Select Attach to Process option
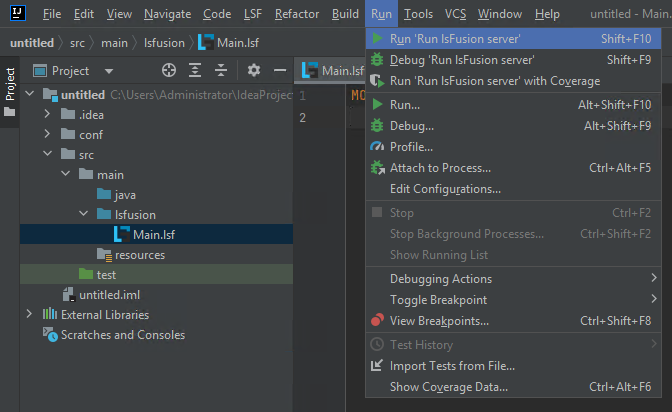 (440, 168)
